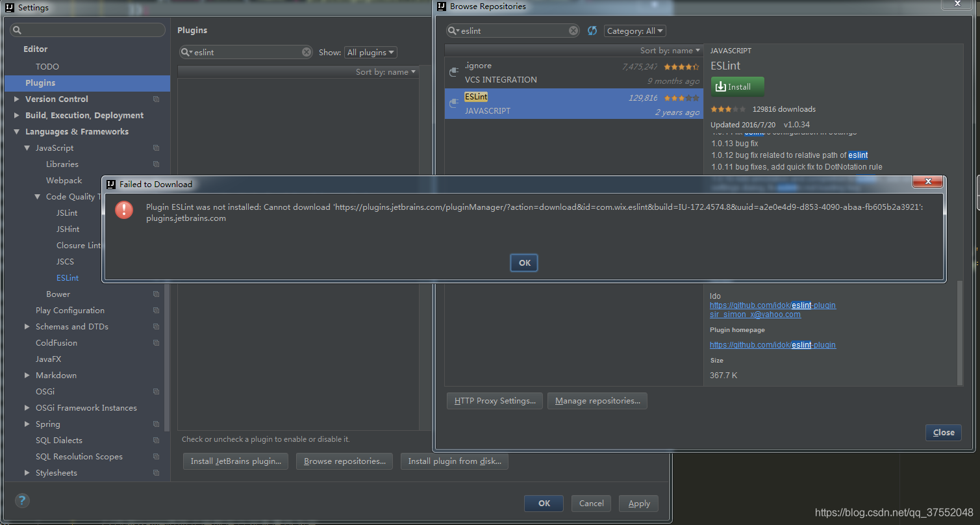Viewport: 980px width, 525px height.
Task: Click the star rating below the Install button
Action: point(727,109)
